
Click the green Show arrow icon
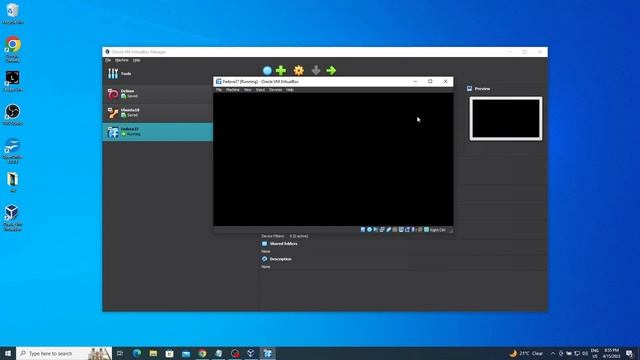(331, 71)
